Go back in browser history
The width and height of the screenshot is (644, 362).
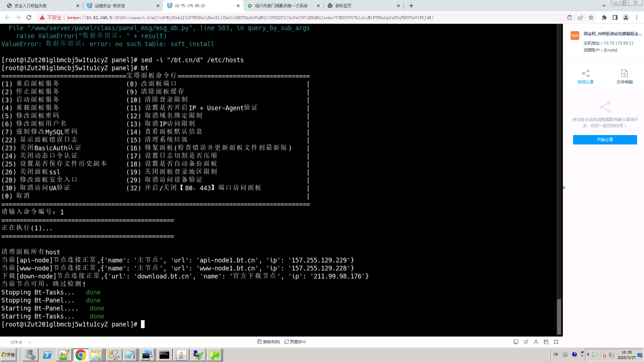tap(7, 17)
